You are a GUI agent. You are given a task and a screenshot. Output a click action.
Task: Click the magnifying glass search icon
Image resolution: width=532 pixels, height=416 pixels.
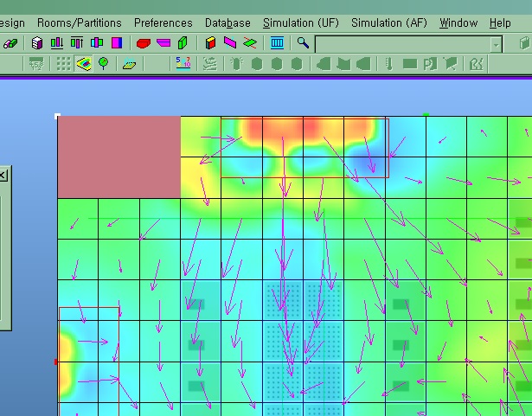point(303,42)
